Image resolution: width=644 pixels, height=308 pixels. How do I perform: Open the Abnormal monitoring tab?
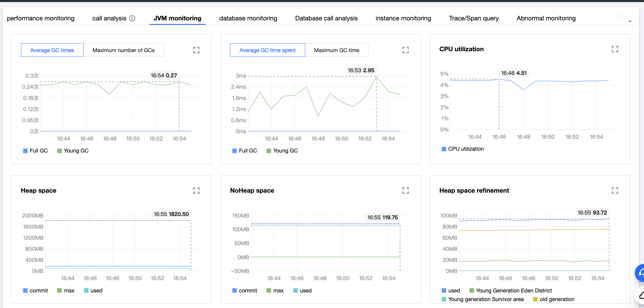pyautogui.click(x=546, y=18)
